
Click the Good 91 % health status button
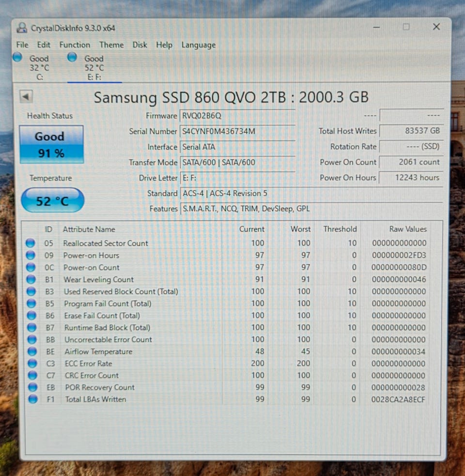tap(51, 144)
